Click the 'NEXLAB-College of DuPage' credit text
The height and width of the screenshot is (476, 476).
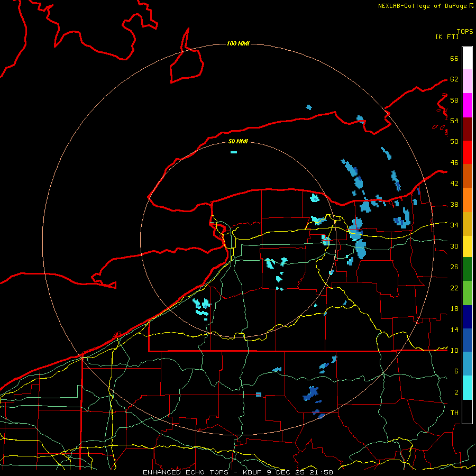(422, 6)
